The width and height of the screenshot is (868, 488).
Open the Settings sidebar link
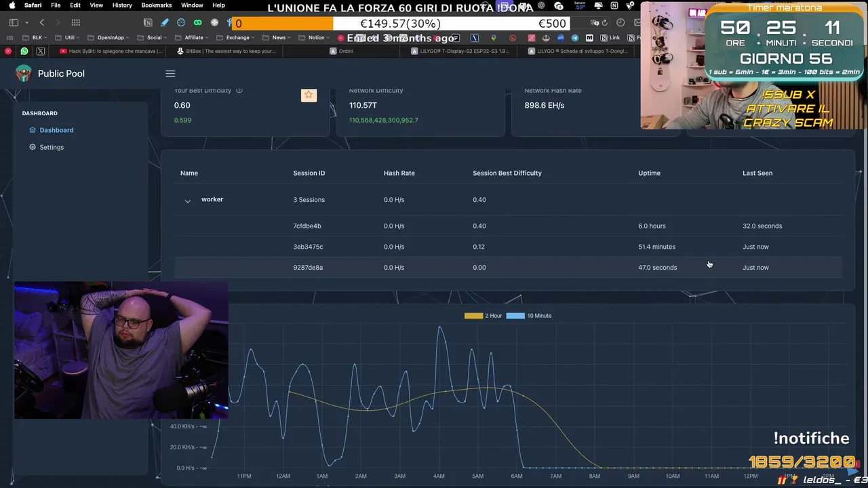[46, 147]
